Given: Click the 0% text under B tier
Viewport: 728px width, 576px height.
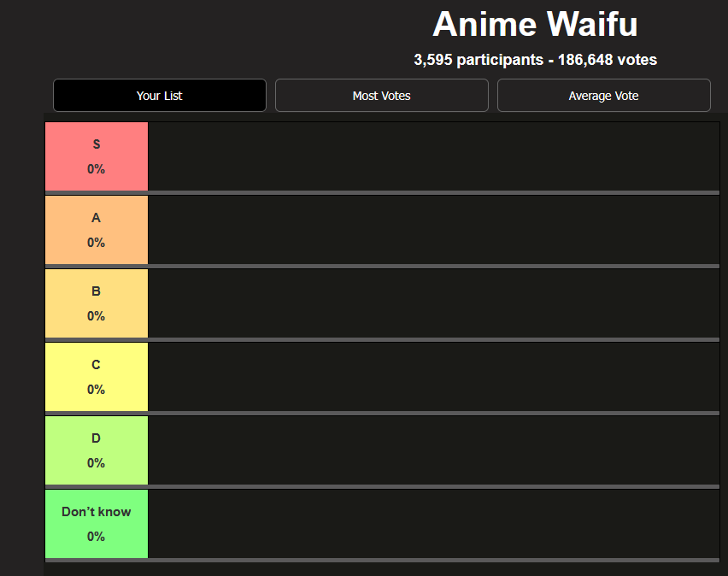Looking at the screenshot, I should [96, 316].
